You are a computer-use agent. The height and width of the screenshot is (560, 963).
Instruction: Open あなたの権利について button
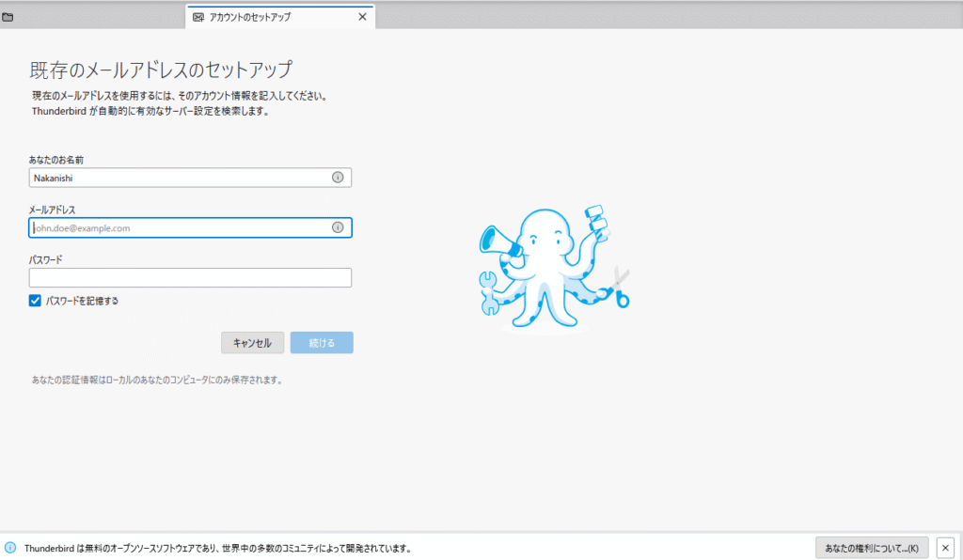tap(872, 548)
